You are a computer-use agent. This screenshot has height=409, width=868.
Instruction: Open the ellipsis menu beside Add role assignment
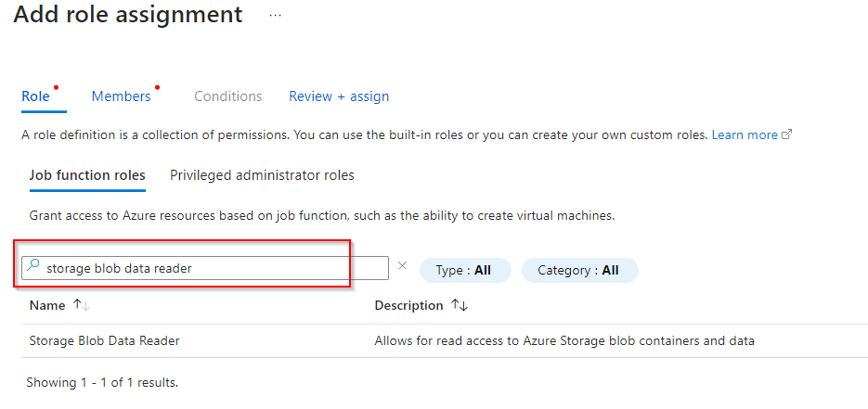pos(276,16)
